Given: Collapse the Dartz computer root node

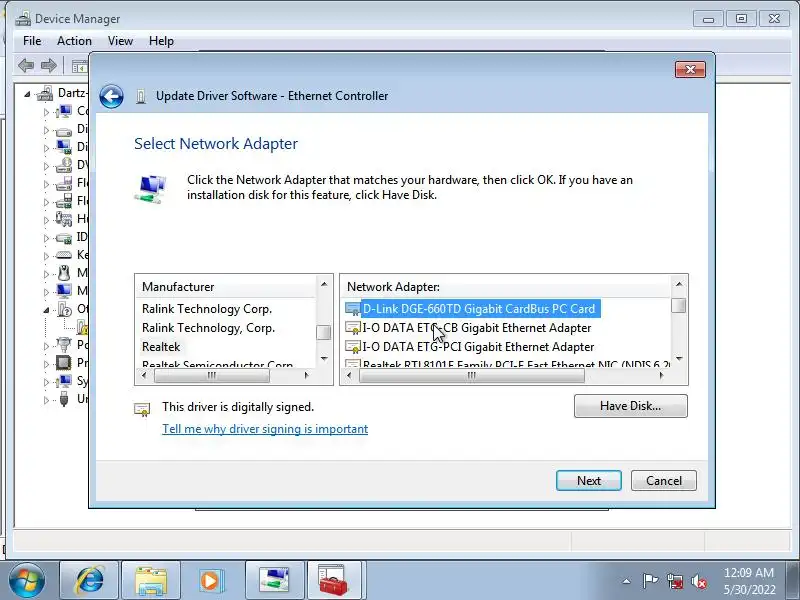Looking at the screenshot, I should [x=27, y=94].
